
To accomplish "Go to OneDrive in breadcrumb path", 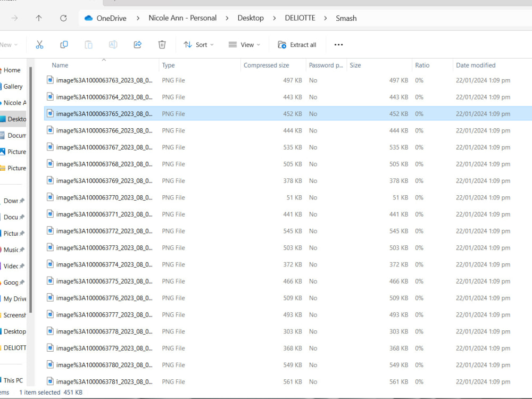I will pos(111,18).
